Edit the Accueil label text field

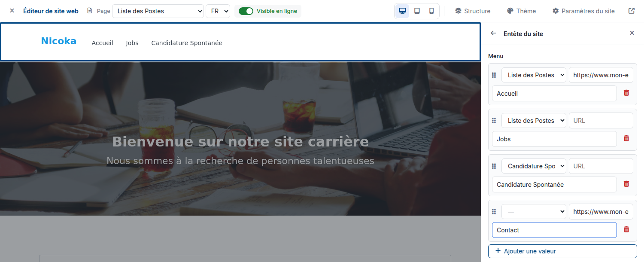tap(554, 93)
